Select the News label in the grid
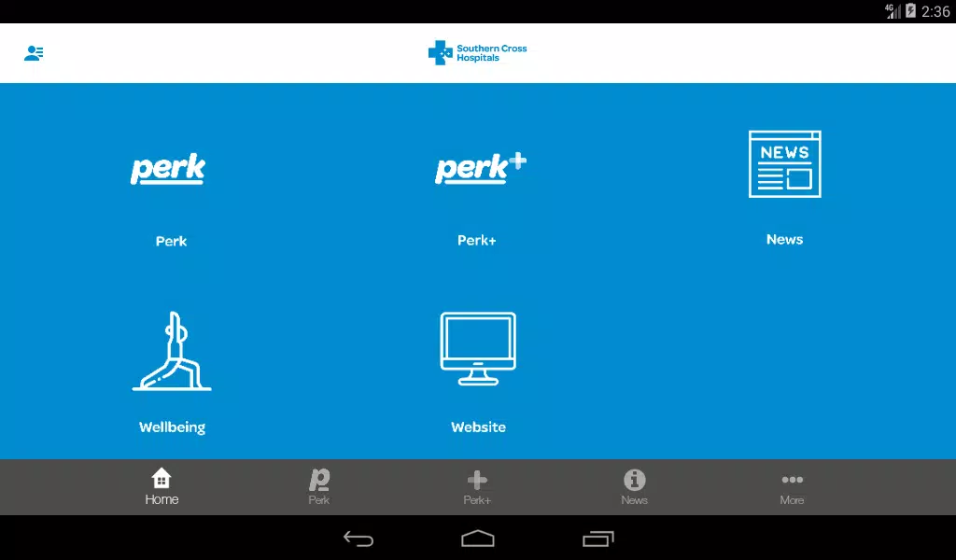Viewport: 956px width, 560px height. (784, 240)
